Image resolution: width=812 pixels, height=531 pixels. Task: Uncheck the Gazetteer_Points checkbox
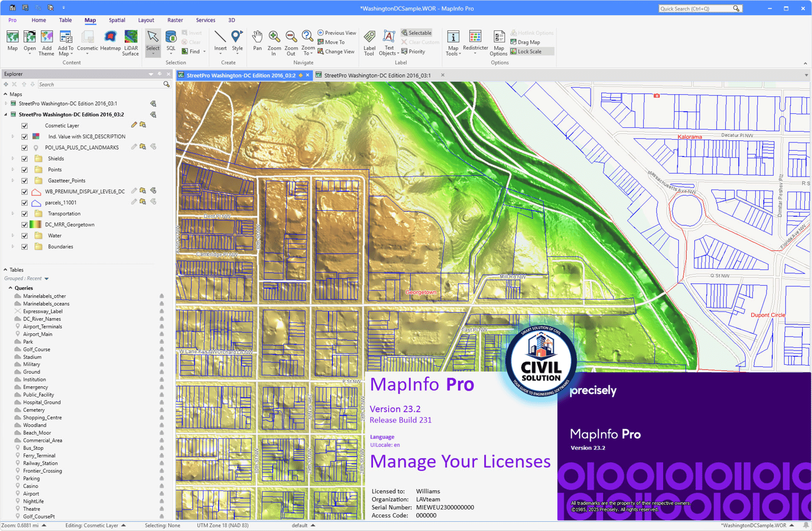(x=24, y=180)
